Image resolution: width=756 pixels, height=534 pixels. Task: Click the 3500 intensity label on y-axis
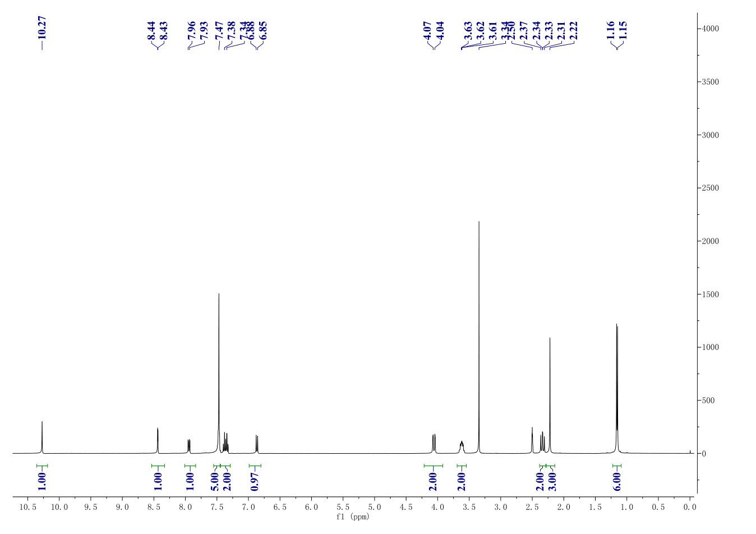tap(710, 82)
